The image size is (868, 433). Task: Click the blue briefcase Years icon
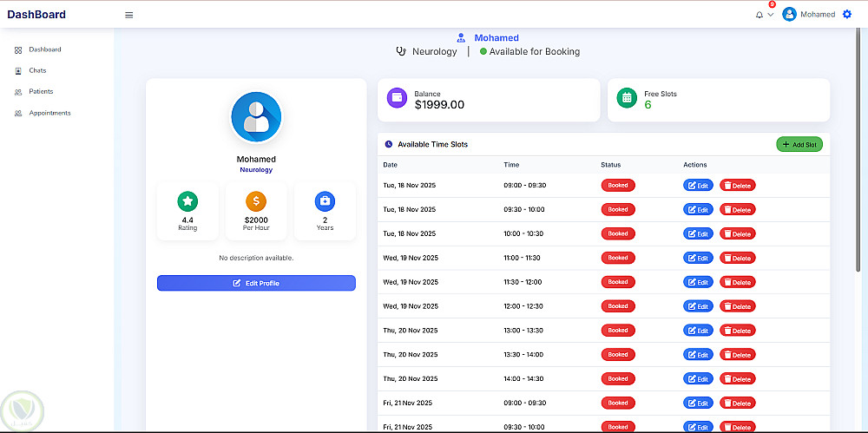325,201
